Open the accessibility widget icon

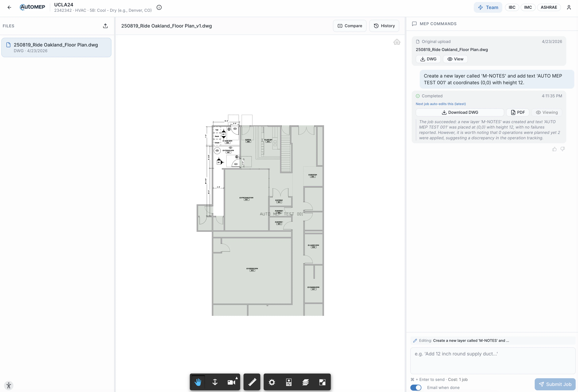coord(9,385)
